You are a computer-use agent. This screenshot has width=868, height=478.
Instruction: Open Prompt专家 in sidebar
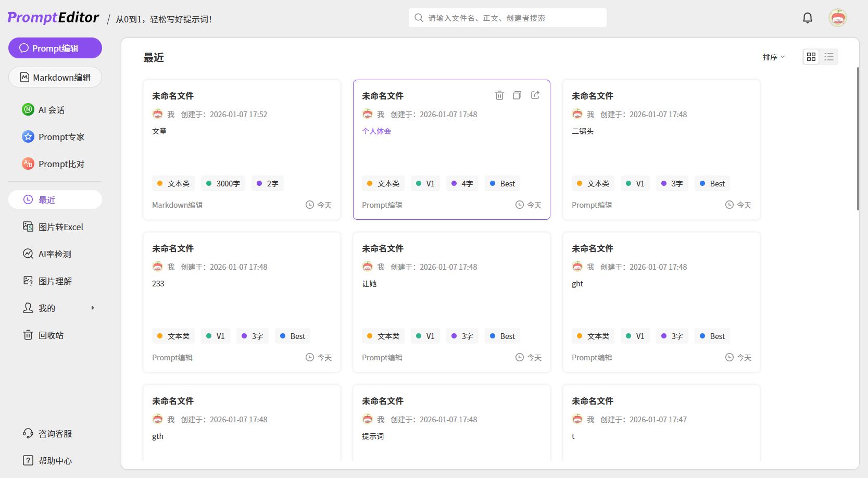point(61,137)
